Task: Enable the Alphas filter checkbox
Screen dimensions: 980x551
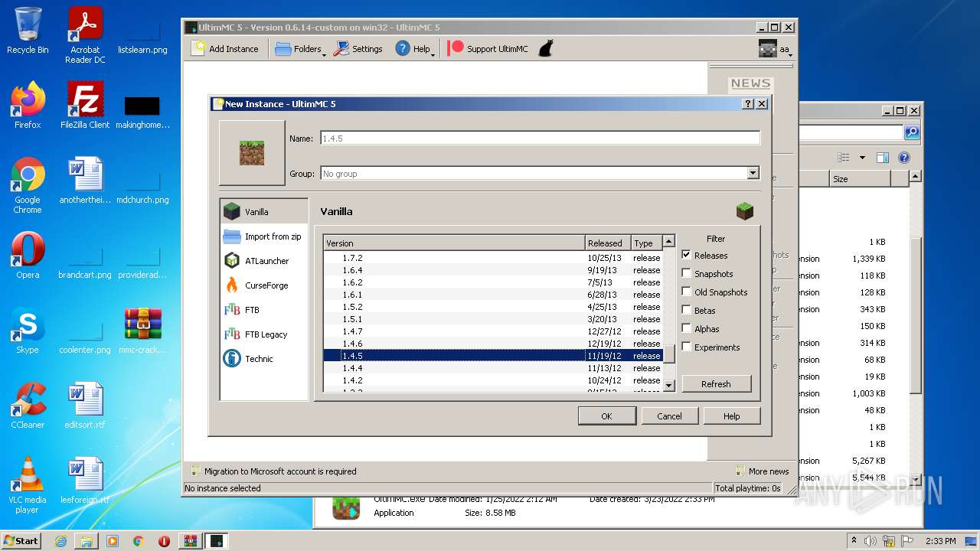Action: click(687, 328)
